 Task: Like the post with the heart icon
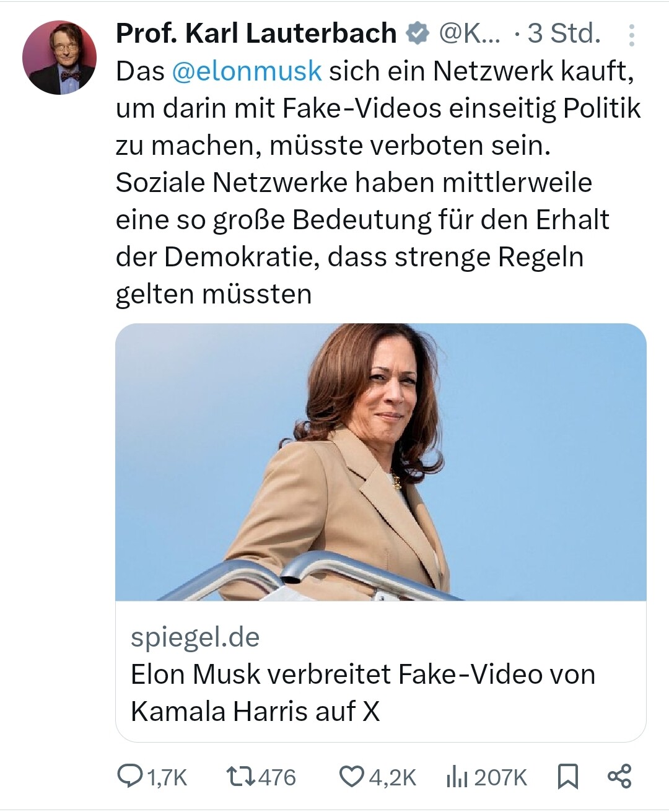point(351,776)
